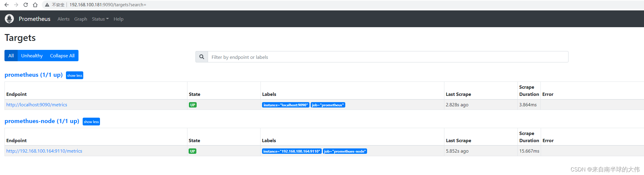Click the Prometheus flame logo

(x=9, y=19)
